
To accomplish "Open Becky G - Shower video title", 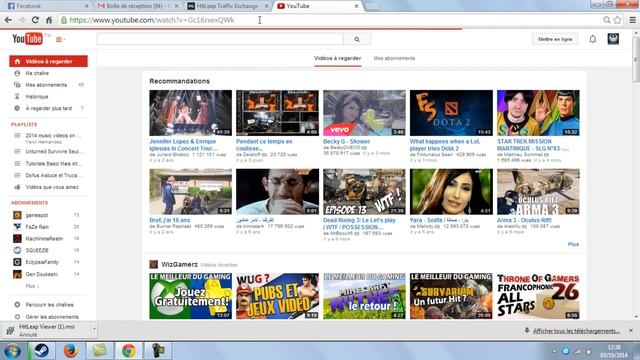I will pyautogui.click(x=347, y=141).
